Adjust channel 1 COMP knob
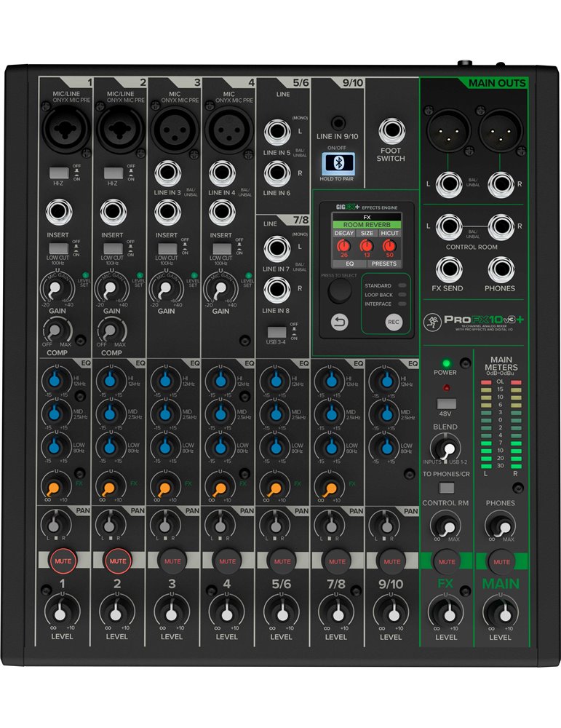Image resolution: width=561 pixels, height=728 pixels. pyautogui.click(x=56, y=331)
